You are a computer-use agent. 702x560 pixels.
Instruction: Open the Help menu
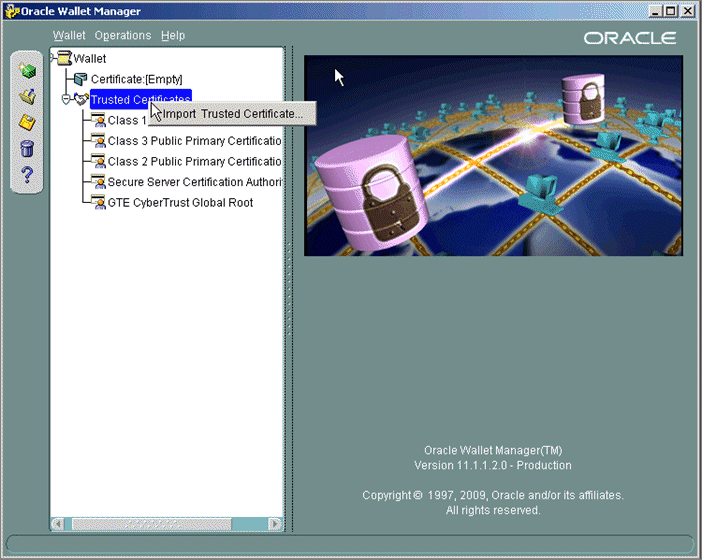coord(173,35)
